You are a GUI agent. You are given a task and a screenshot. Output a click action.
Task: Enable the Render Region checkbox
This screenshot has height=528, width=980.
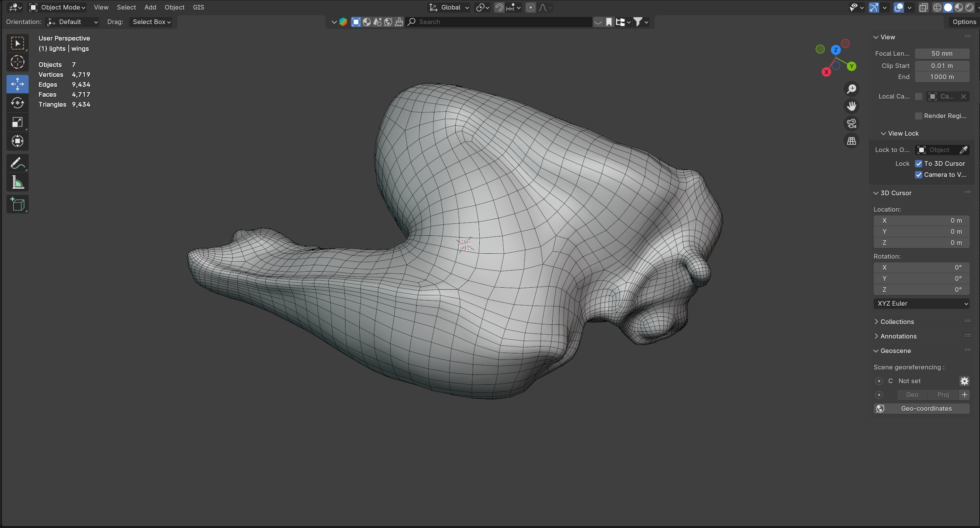tap(918, 116)
